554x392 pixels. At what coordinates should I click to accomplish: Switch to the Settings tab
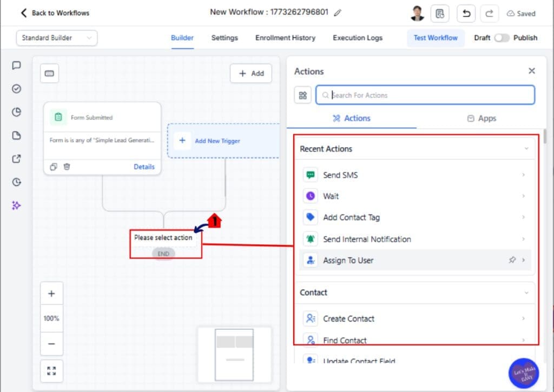225,38
